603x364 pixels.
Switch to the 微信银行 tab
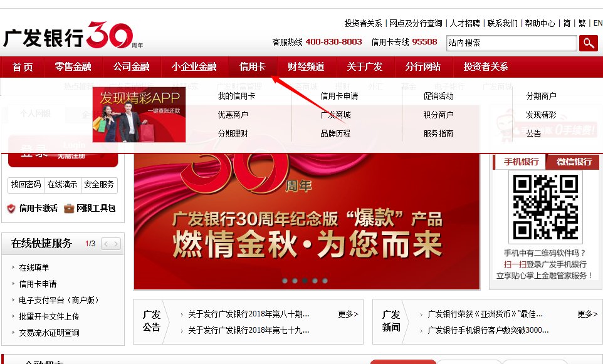point(574,162)
